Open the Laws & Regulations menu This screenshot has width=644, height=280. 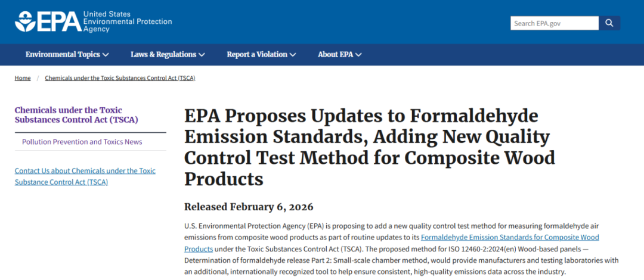tap(163, 54)
